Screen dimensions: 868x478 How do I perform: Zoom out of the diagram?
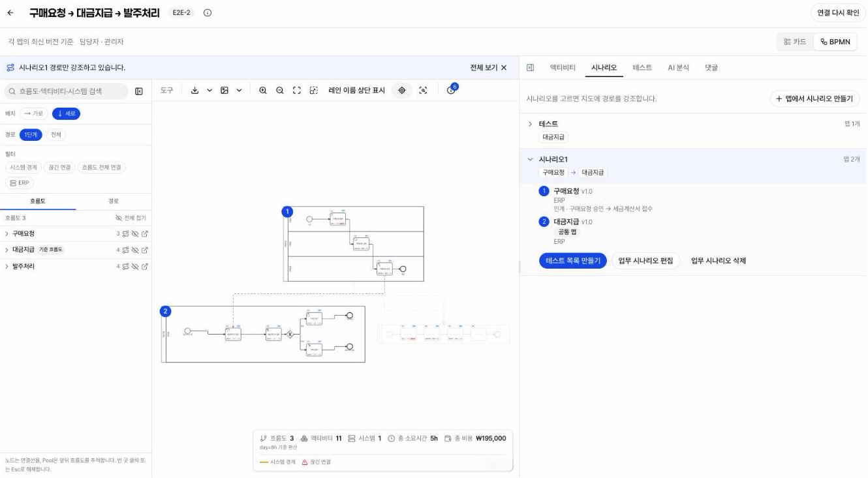(x=280, y=91)
